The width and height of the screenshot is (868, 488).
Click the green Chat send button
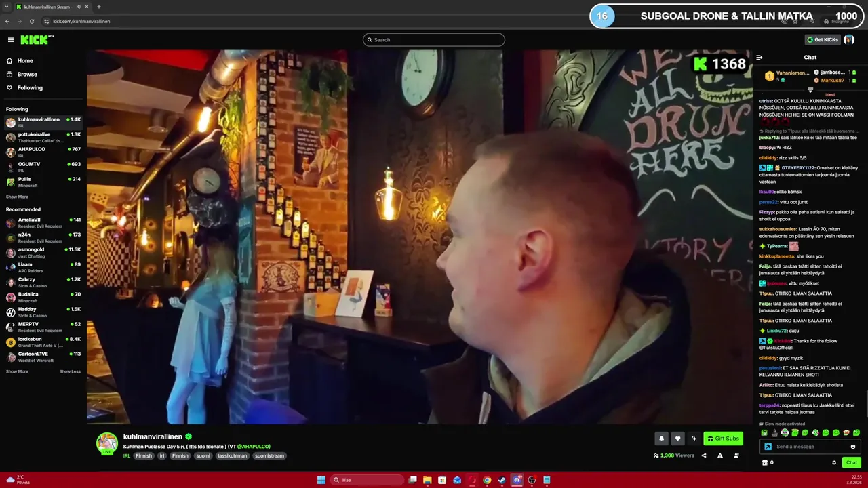coord(852,462)
